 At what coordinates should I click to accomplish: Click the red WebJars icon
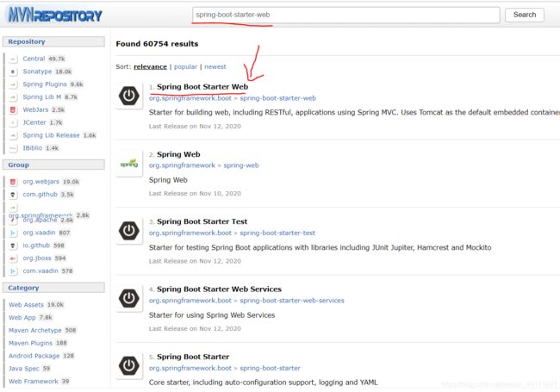[13, 110]
